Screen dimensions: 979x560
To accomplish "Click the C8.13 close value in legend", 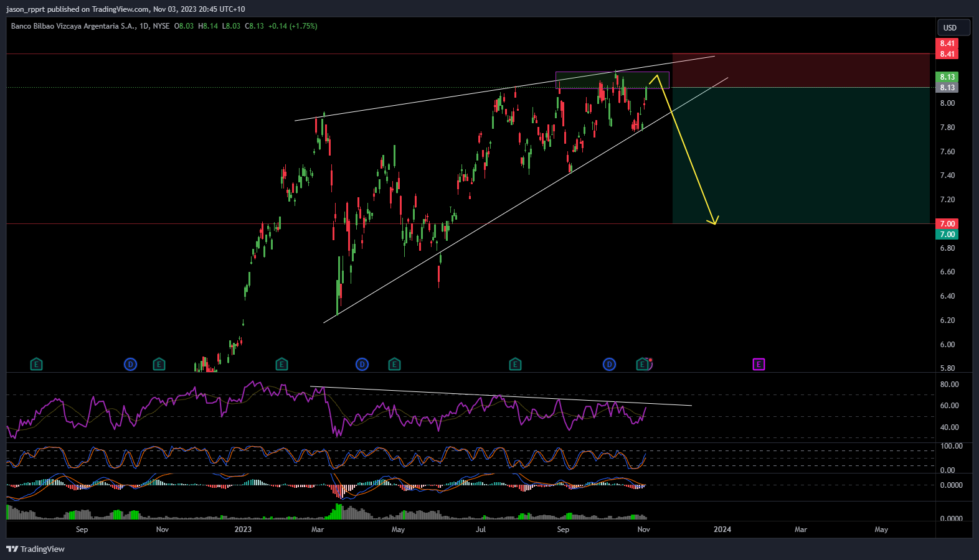I will point(254,26).
